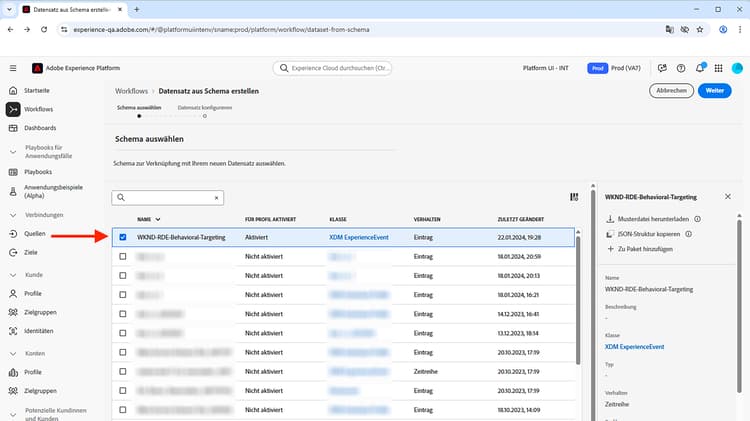
Task: Collapse the Playbooks für Anwendungsfälle section
Action: click(x=13, y=152)
